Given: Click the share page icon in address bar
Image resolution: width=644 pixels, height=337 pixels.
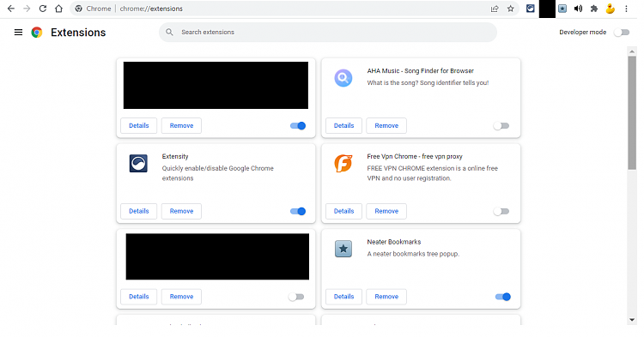Looking at the screenshot, I should coord(495,9).
